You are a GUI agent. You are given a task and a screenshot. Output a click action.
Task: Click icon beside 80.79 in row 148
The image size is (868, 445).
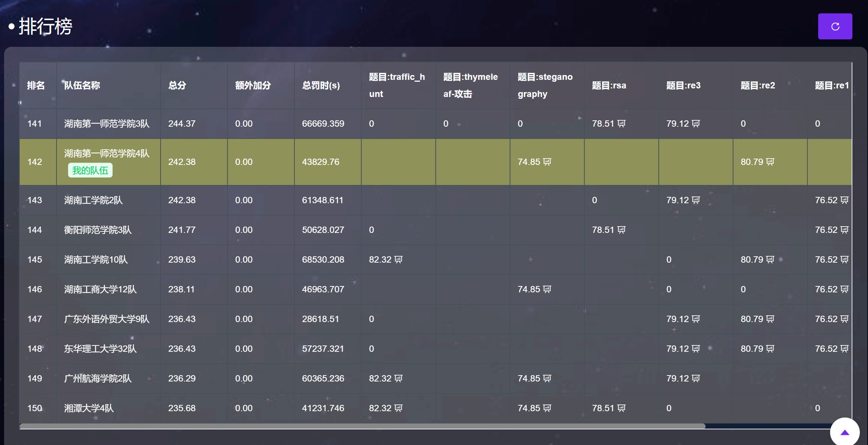tap(770, 349)
